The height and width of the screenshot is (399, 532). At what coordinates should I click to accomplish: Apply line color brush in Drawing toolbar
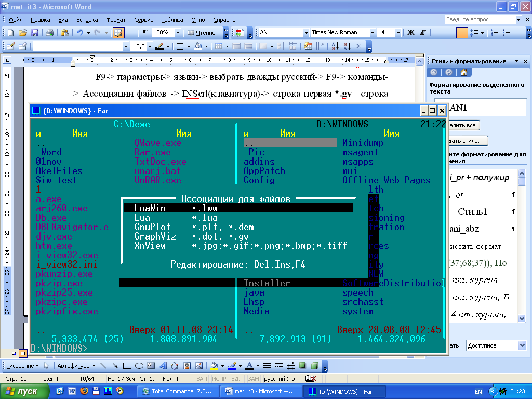[x=232, y=366]
